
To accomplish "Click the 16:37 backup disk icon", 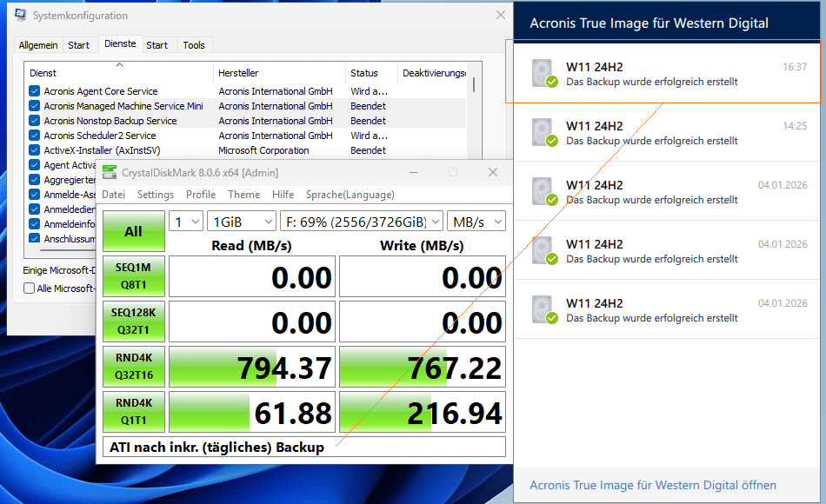I will click(x=544, y=74).
